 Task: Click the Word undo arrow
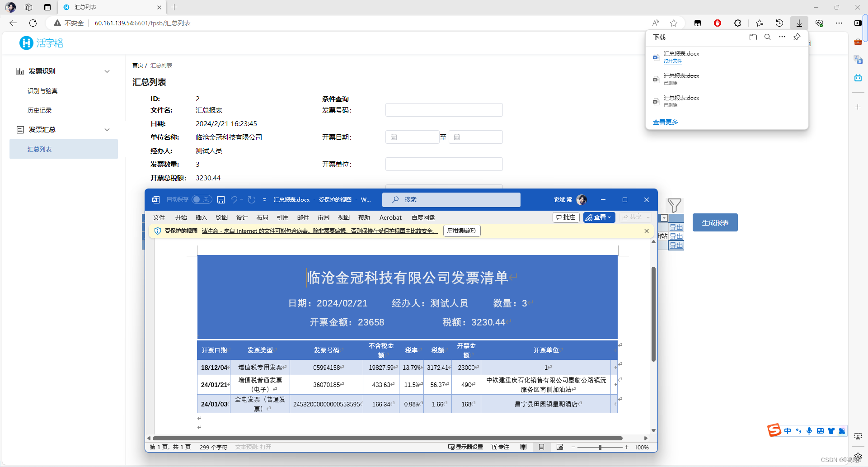coord(234,199)
